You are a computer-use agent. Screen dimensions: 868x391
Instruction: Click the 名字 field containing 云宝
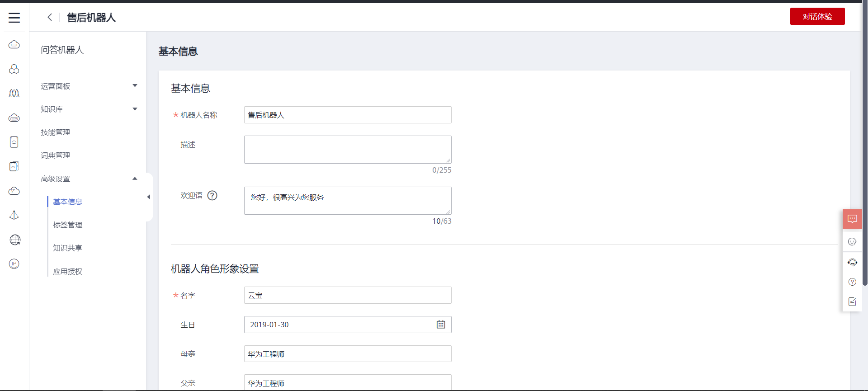[348, 295]
